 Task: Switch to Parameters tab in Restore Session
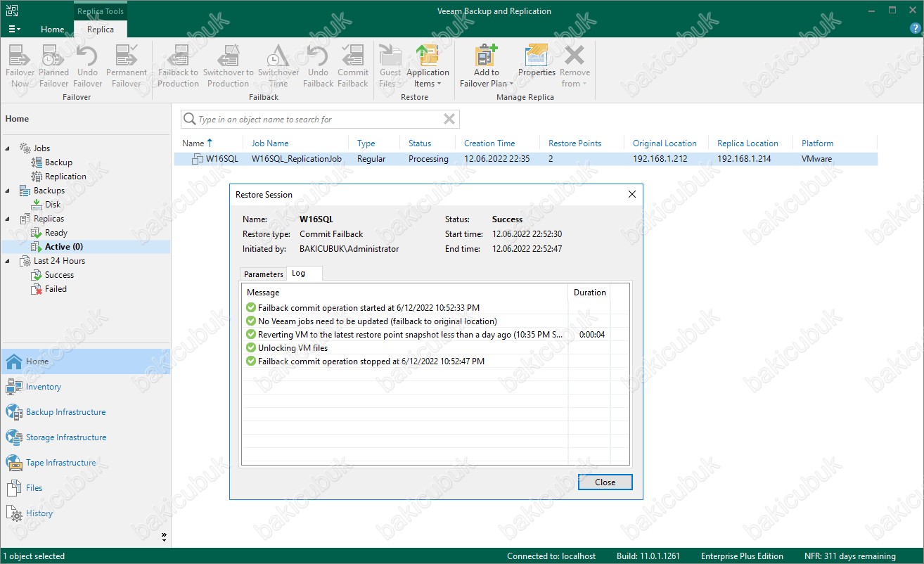[x=264, y=274]
